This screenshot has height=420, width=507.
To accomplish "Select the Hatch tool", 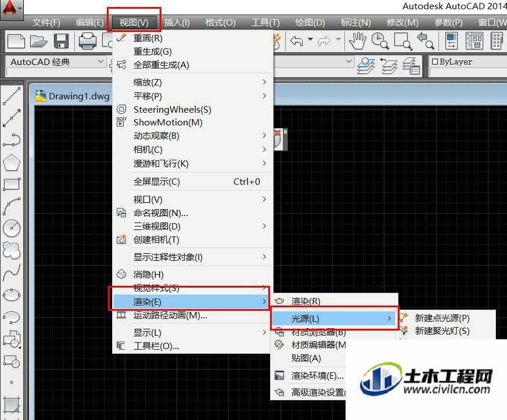I will (x=12, y=405).
